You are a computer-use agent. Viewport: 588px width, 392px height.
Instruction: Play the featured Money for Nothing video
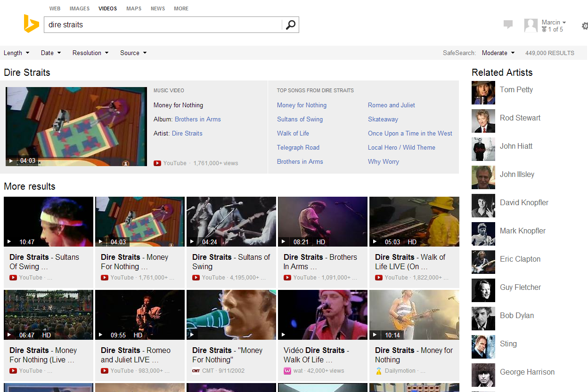[76, 127]
